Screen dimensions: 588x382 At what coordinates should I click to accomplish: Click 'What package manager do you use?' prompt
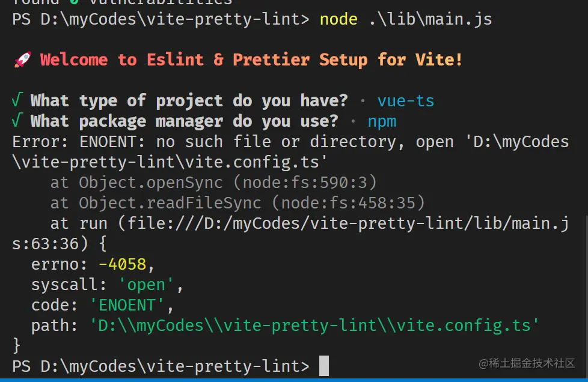[x=185, y=122]
